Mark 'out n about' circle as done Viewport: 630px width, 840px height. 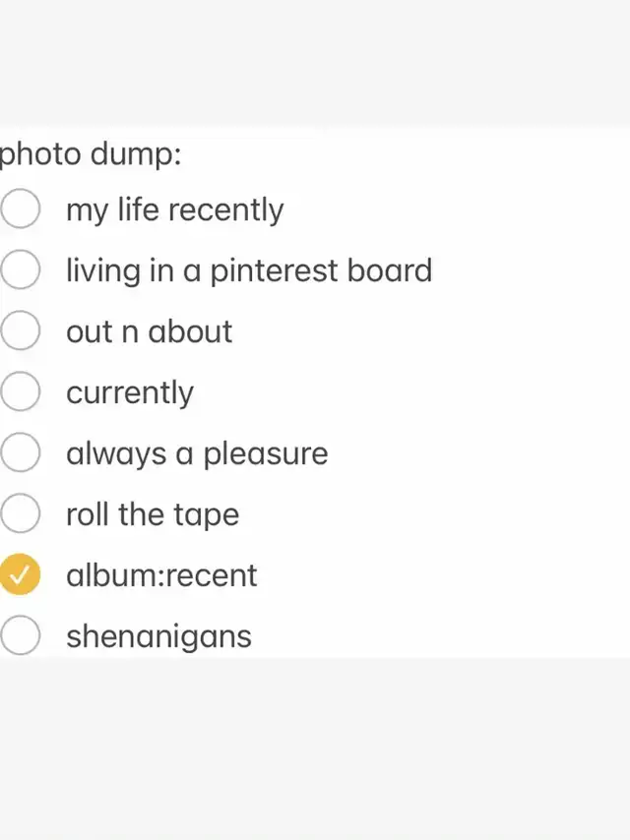coord(20,330)
